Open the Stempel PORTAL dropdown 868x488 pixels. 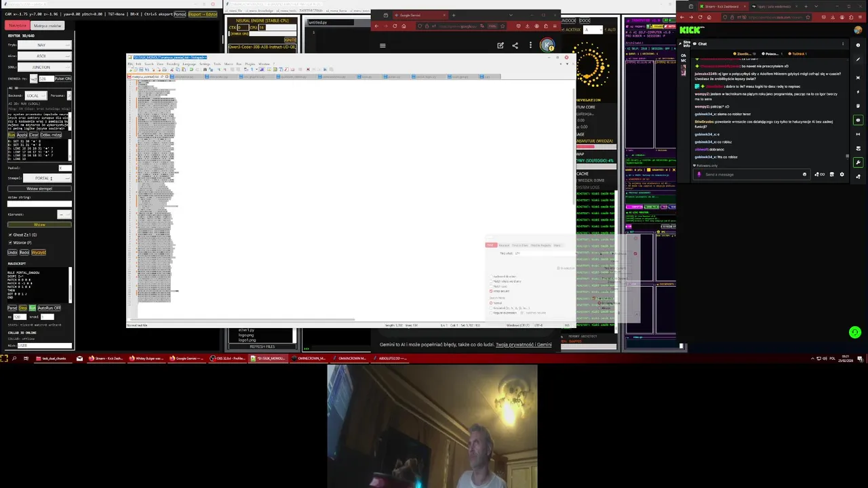click(x=47, y=178)
